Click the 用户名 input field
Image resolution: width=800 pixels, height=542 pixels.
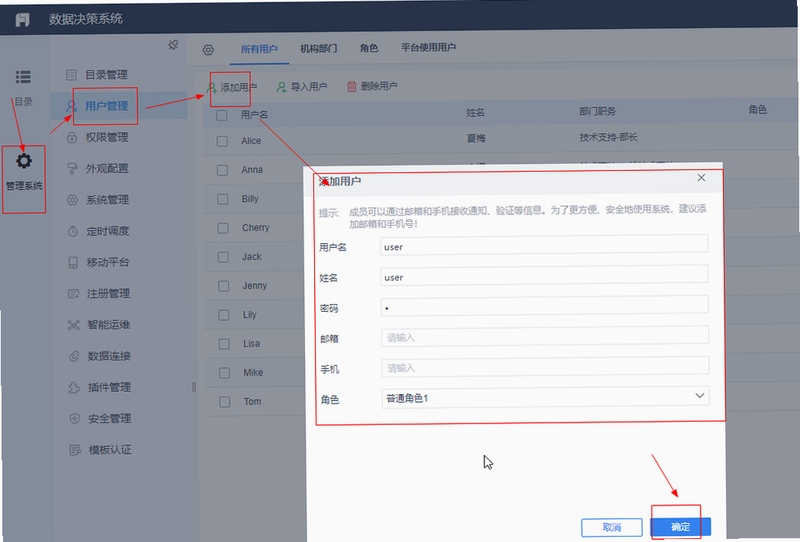coord(544,244)
